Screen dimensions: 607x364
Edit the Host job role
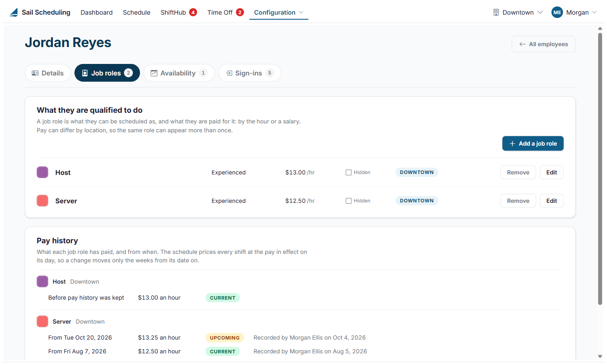point(551,172)
